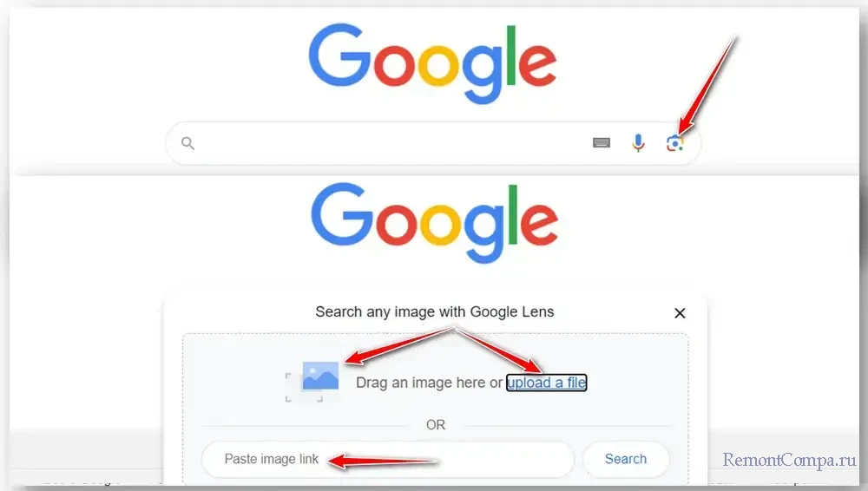
Task: Open the on-screen keyboard icon
Action: click(602, 143)
